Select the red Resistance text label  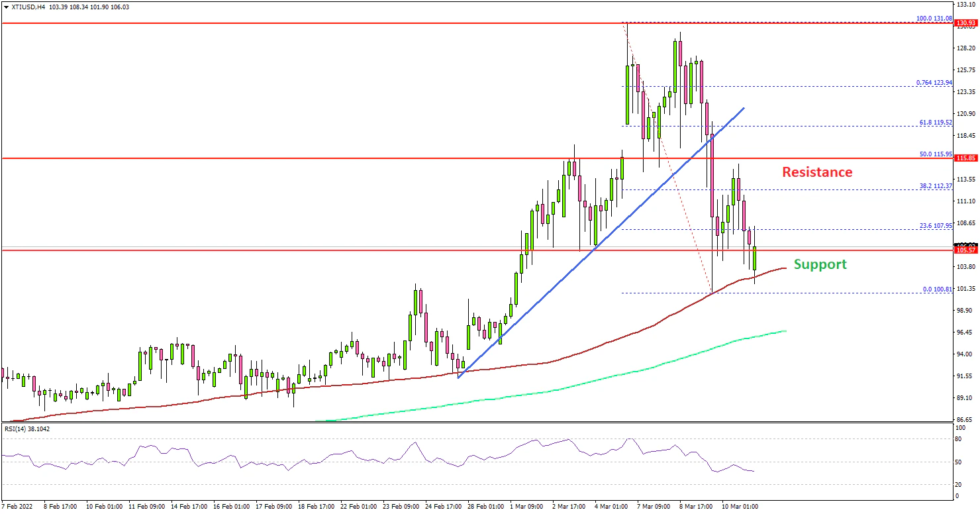[x=817, y=172]
